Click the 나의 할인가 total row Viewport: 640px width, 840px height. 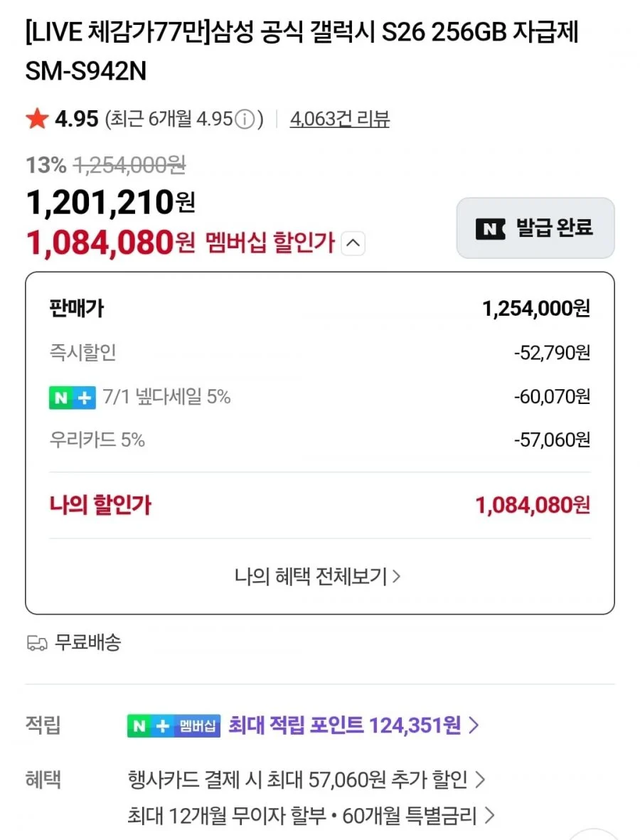(x=320, y=505)
